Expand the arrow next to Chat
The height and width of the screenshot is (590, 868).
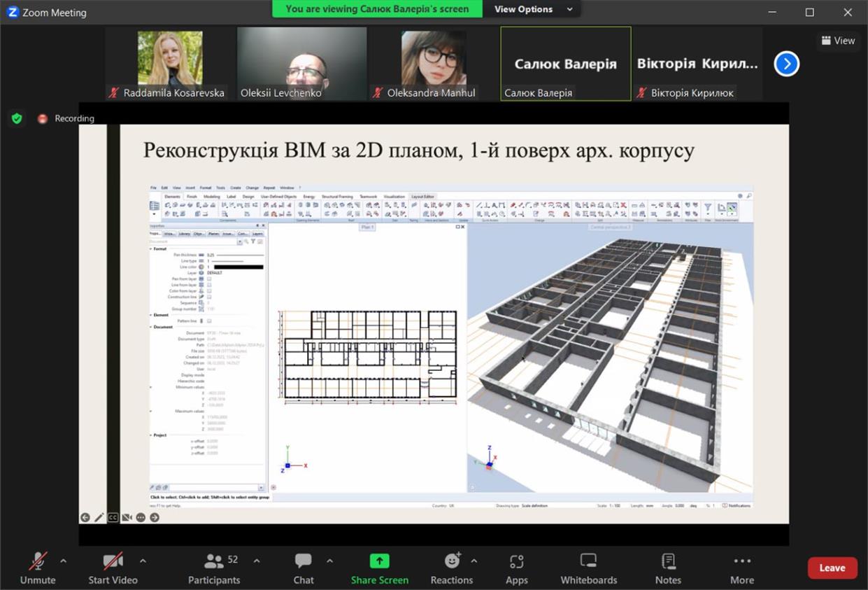point(329,561)
